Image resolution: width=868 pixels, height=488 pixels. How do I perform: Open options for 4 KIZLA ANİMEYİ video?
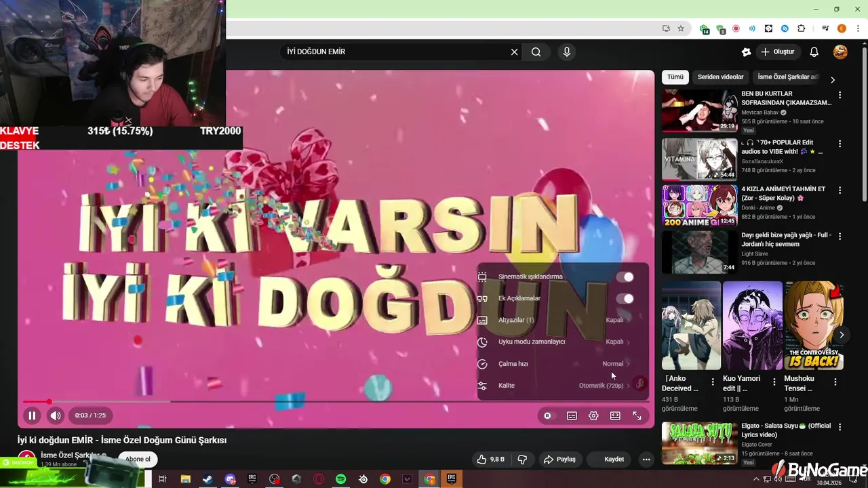tap(840, 190)
